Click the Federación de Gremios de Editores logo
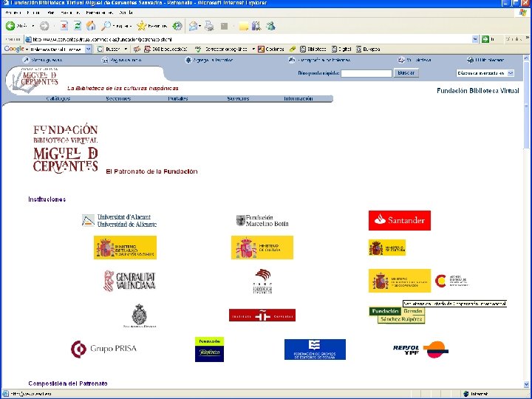Image resolution: width=532 pixels, height=399 pixels. 315,349
